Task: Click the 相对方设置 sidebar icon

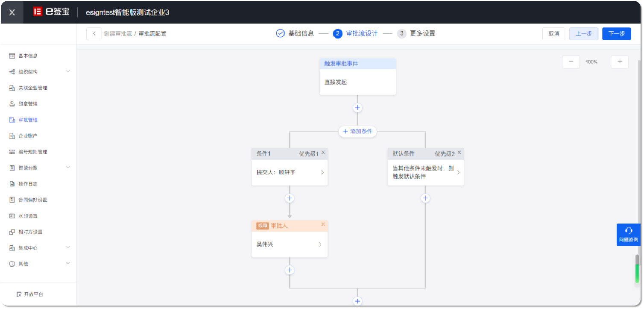Action: [x=12, y=232]
